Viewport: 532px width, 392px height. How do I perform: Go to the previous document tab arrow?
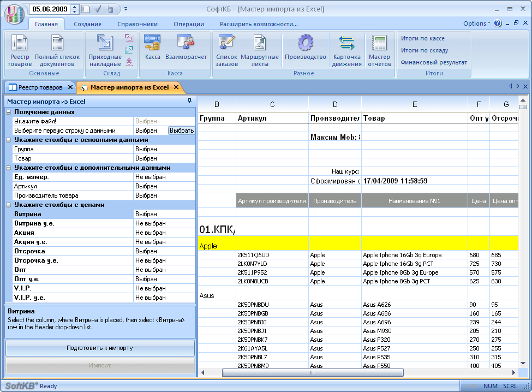pos(510,86)
